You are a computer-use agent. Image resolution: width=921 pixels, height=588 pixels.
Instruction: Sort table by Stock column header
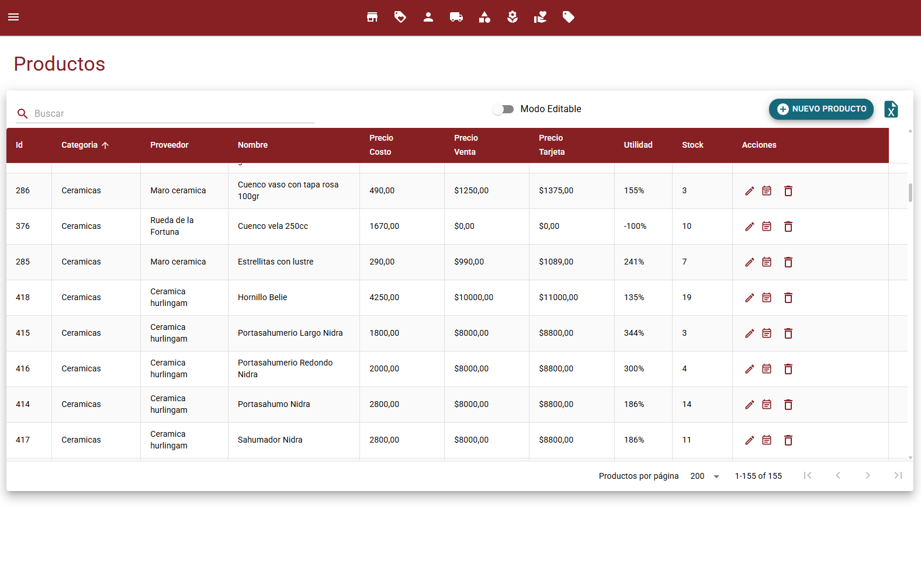(693, 145)
